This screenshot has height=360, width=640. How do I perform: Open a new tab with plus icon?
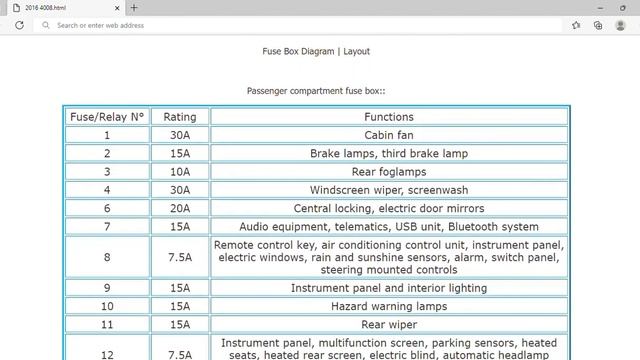pyautogui.click(x=134, y=8)
